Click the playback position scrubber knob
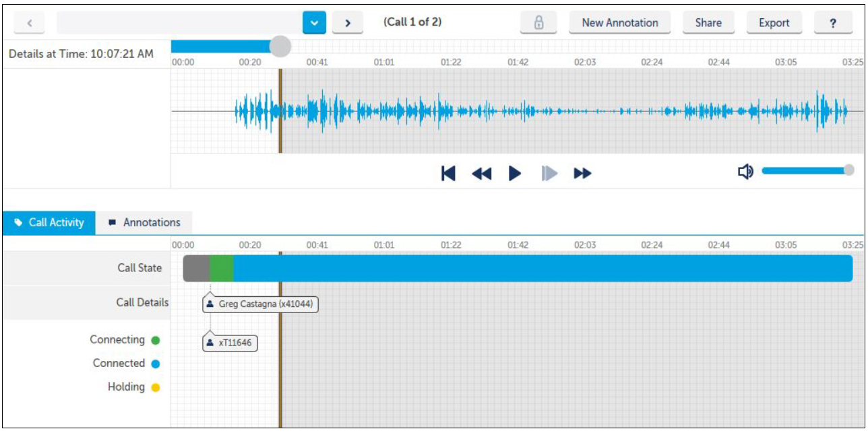Image resolution: width=868 pixels, height=433 pixels. click(x=280, y=46)
